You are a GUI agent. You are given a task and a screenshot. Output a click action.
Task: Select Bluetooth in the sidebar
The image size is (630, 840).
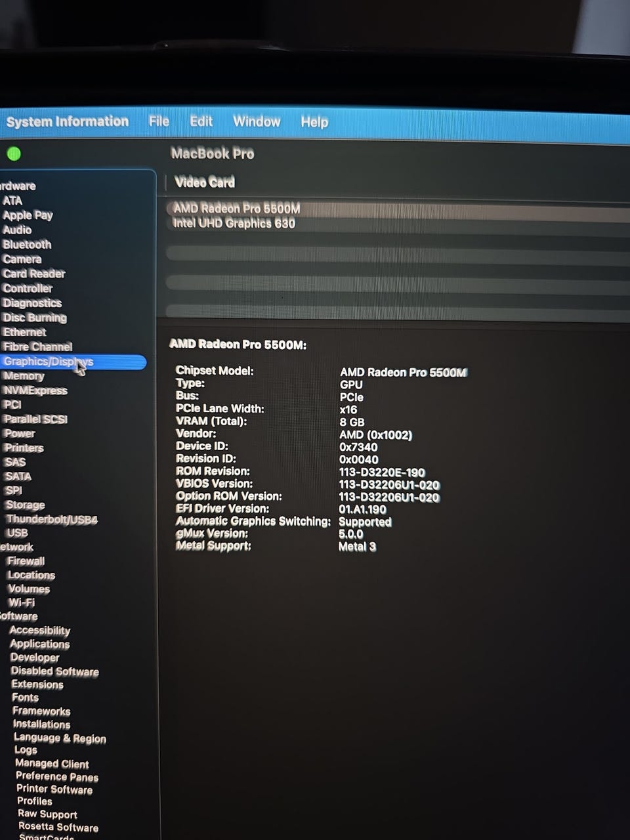point(27,244)
